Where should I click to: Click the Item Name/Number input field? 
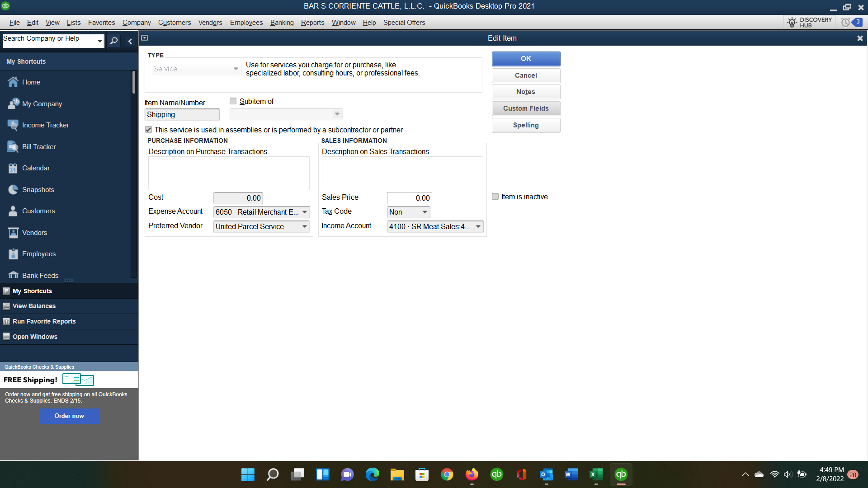pyautogui.click(x=183, y=114)
